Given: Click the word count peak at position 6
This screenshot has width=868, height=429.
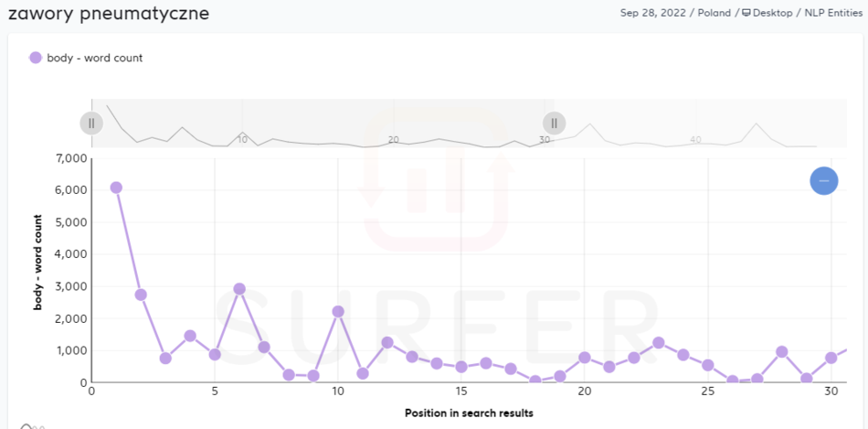Looking at the screenshot, I should tap(239, 289).
